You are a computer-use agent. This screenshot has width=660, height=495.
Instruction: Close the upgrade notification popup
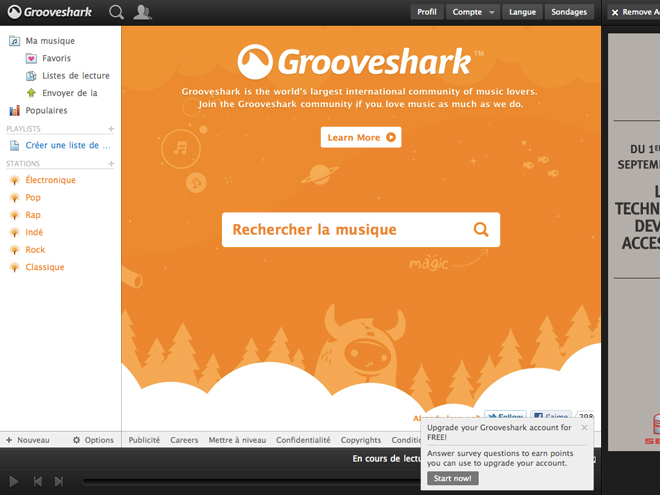[584, 428]
